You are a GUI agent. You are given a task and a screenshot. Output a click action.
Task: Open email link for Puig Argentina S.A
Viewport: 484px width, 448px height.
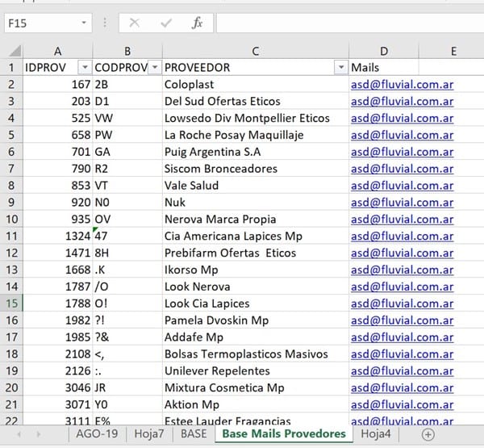coord(402,152)
